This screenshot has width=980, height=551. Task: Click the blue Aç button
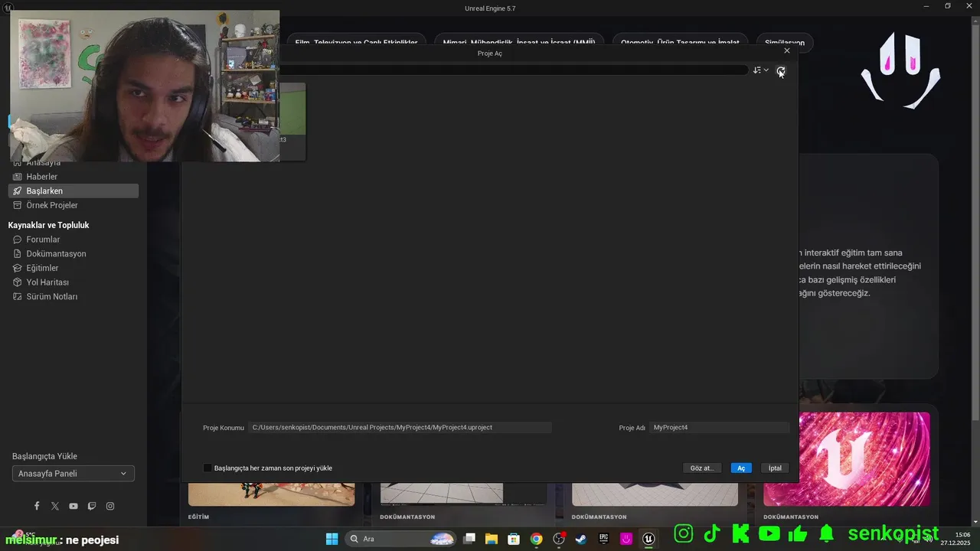pyautogui.click(x=741, y=468)
